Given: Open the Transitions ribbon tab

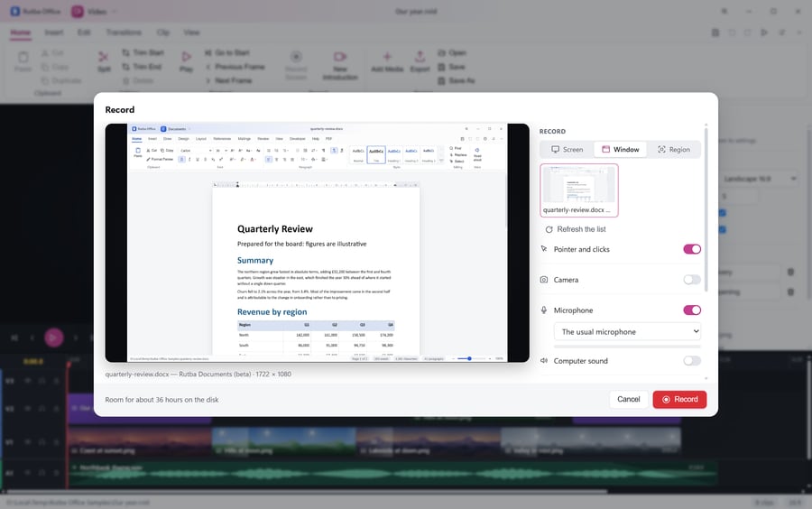Looking at the screenshot, I should click(x=124, y=32).
